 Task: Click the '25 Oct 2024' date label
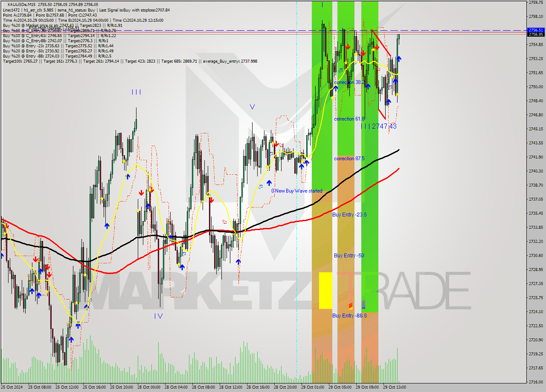[x=12, y=387]
